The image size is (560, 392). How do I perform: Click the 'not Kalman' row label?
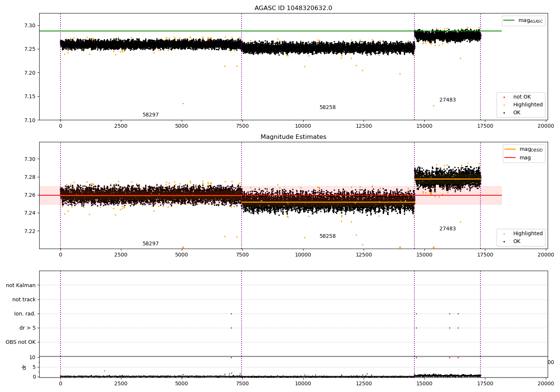(21, 286)
